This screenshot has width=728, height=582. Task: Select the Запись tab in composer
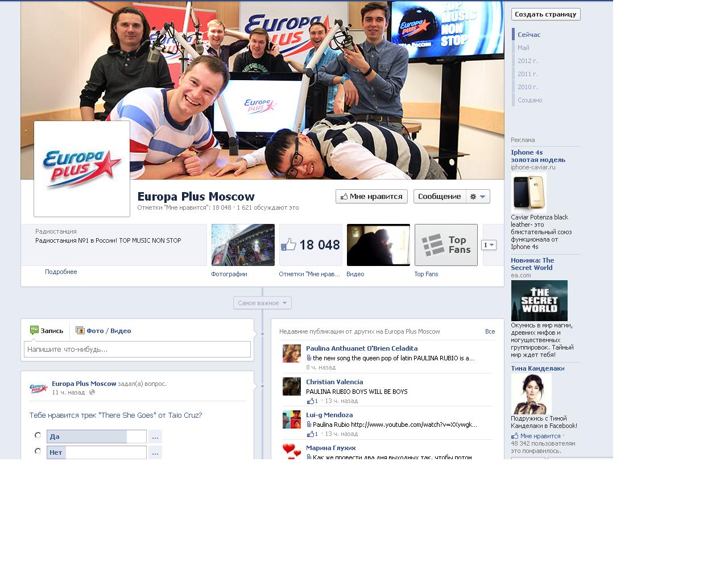click(x=47, y=331)
